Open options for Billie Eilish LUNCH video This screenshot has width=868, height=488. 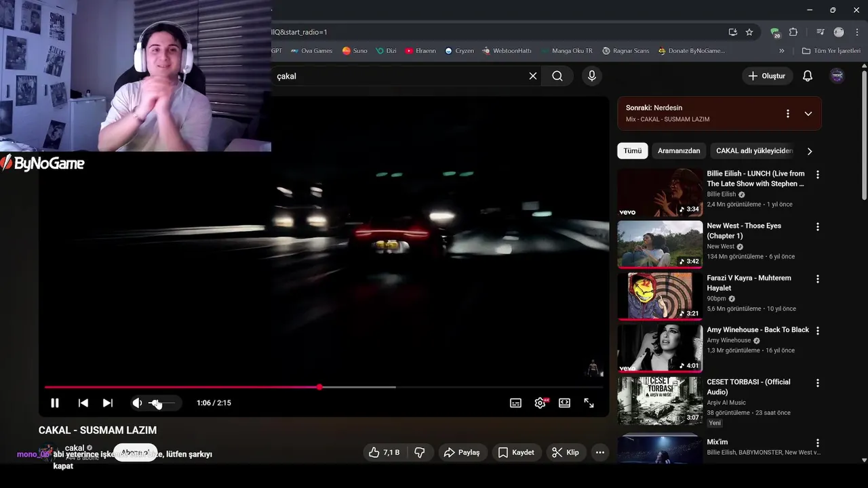(817, 174)
